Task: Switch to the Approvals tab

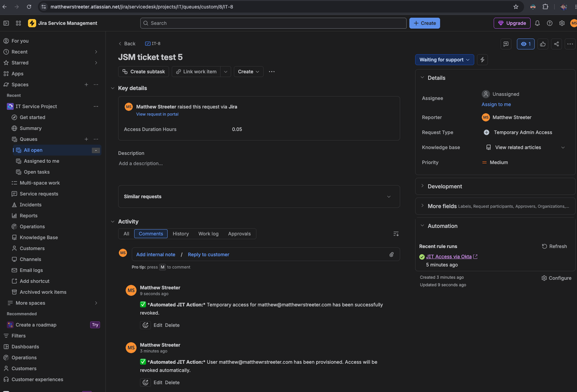Action: point(239,234)
